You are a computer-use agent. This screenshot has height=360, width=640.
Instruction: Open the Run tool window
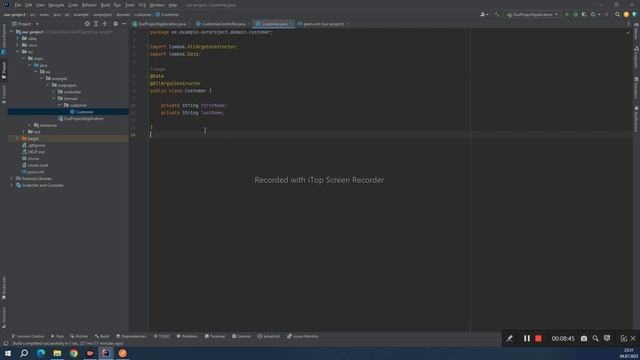pyautogui.click(x=58, y=336)
